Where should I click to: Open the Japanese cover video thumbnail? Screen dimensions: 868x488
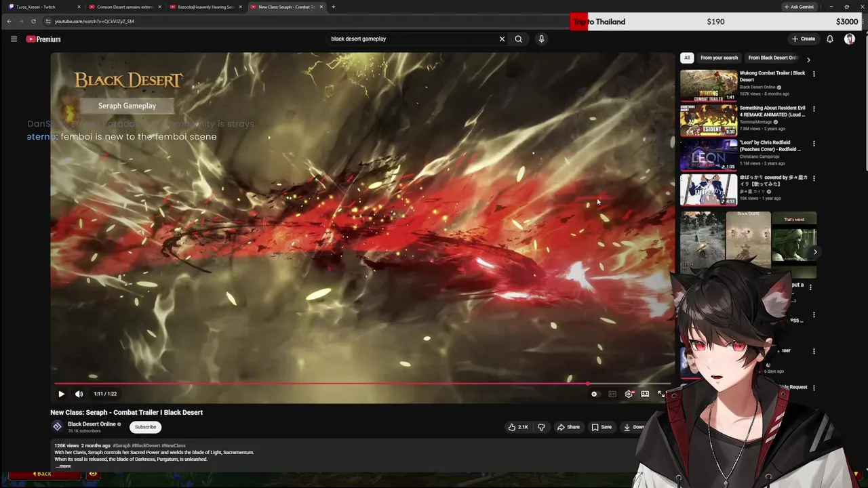click(x=709, y=190)
